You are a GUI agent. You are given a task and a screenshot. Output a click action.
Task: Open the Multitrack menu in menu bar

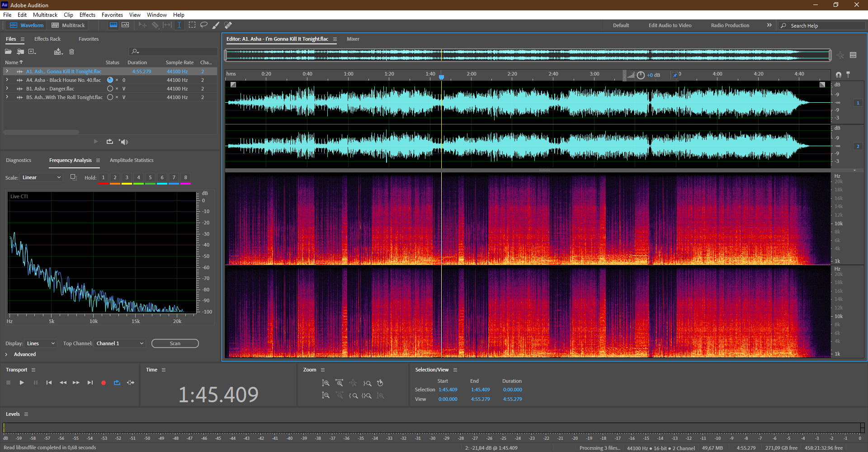45,15
